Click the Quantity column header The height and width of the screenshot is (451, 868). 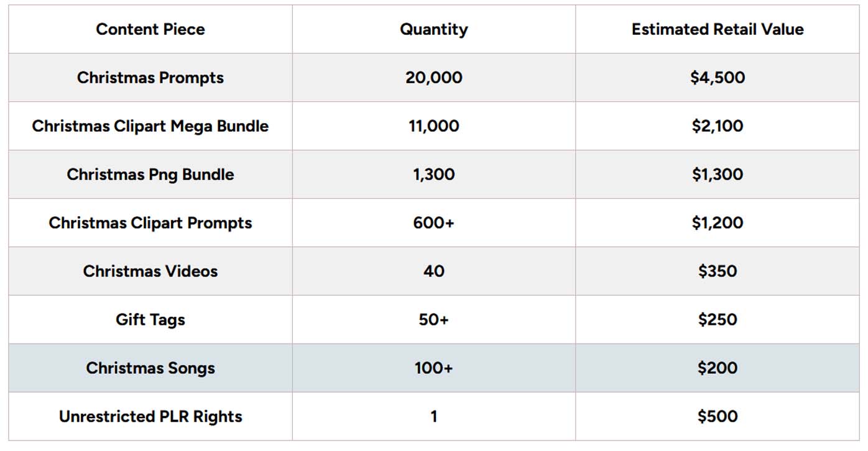pos(433,29)
